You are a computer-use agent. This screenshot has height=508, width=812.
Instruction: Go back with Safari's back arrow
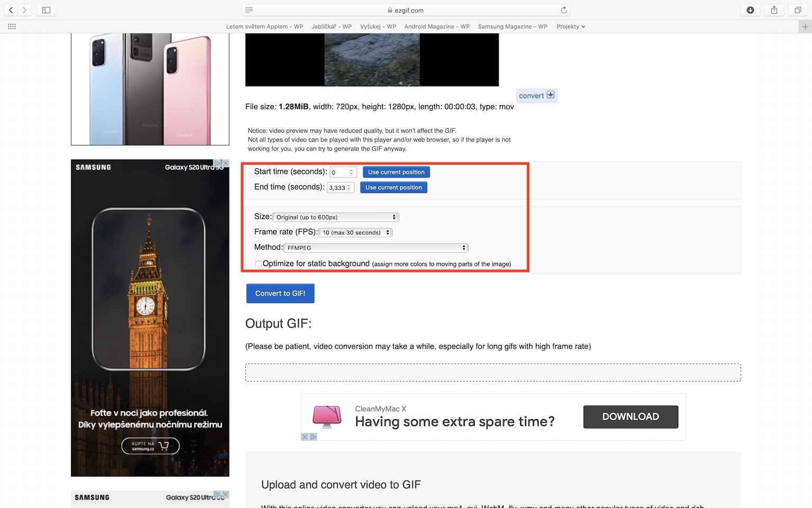pos(11,10)
